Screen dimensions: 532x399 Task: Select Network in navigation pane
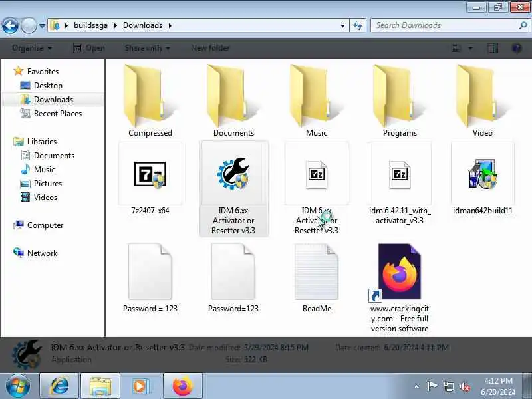[x=35, y=253]
